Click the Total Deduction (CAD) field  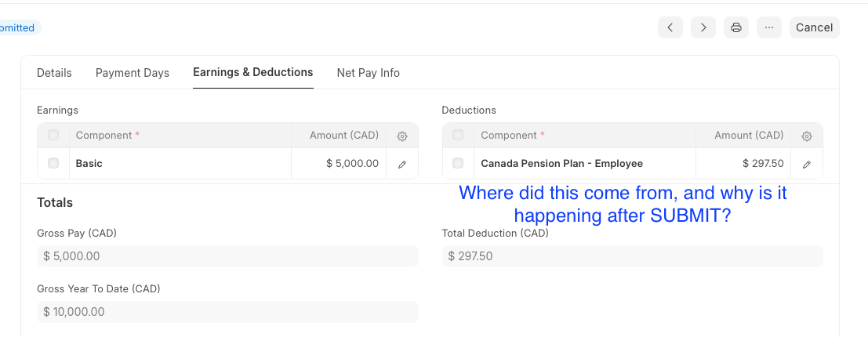tap(632, 256)
